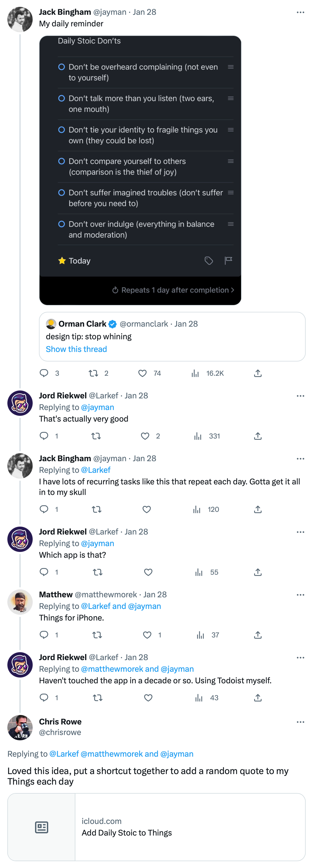Viewport: 313px width, 868px height.
Task: Retweet the 'Which app is that?' tweet
Action: coord(97,572)
